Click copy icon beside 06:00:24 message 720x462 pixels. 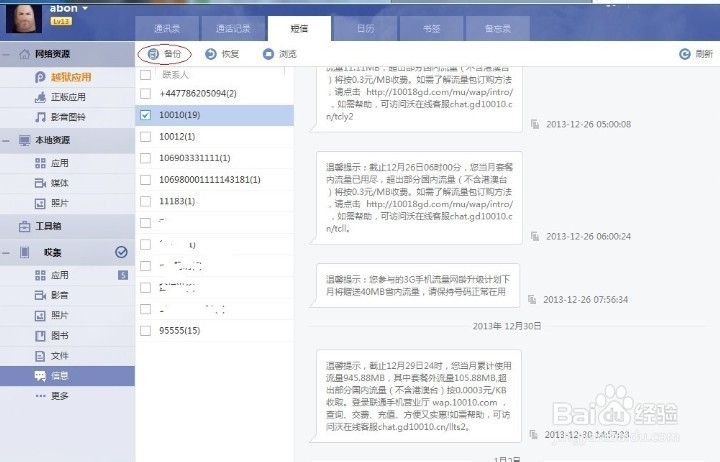pos(535,237)
